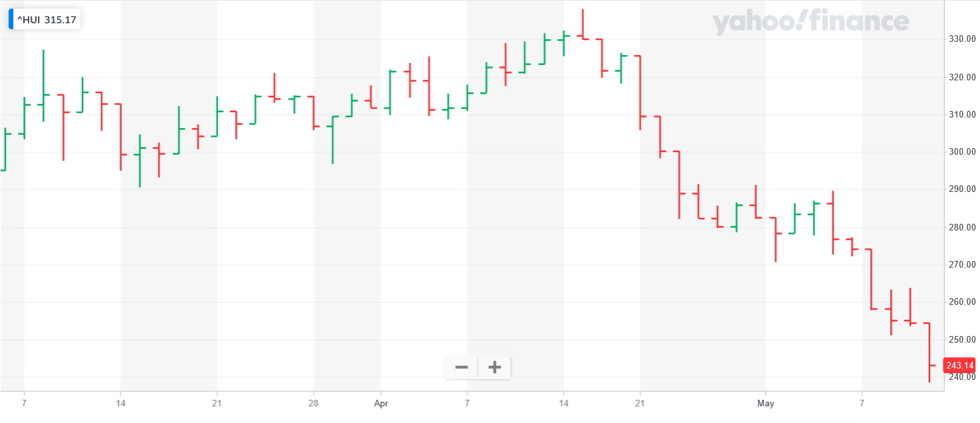Click the 14 date label before Apr
This screenshot has width=980, height=423.
(120, 403)
